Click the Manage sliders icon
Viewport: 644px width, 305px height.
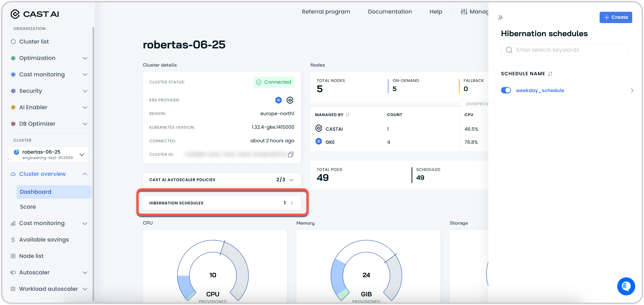(x=464, y=12)
